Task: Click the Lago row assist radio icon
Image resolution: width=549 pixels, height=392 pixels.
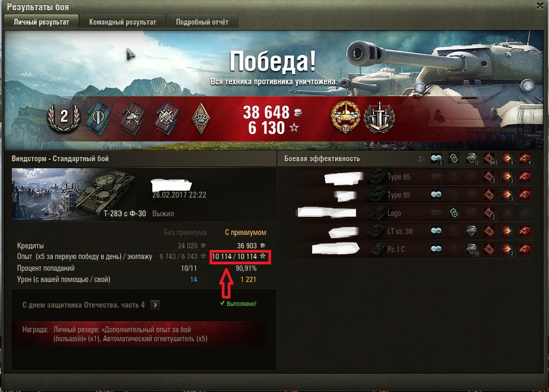Action: [454, 213]
